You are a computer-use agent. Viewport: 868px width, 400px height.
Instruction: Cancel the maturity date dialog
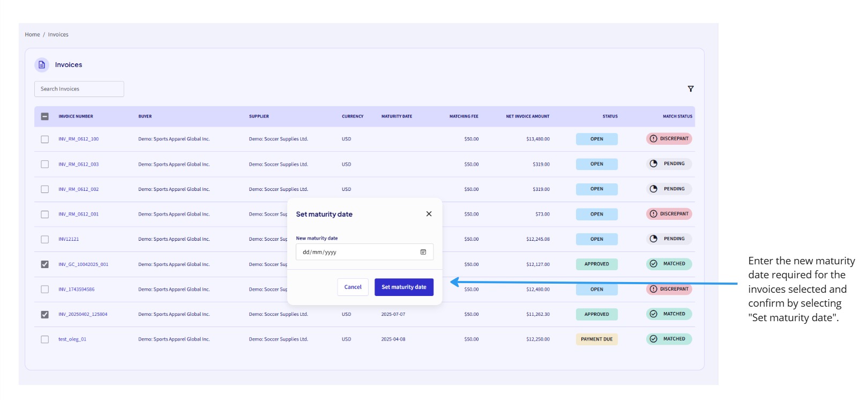click(x=353, y=287)
